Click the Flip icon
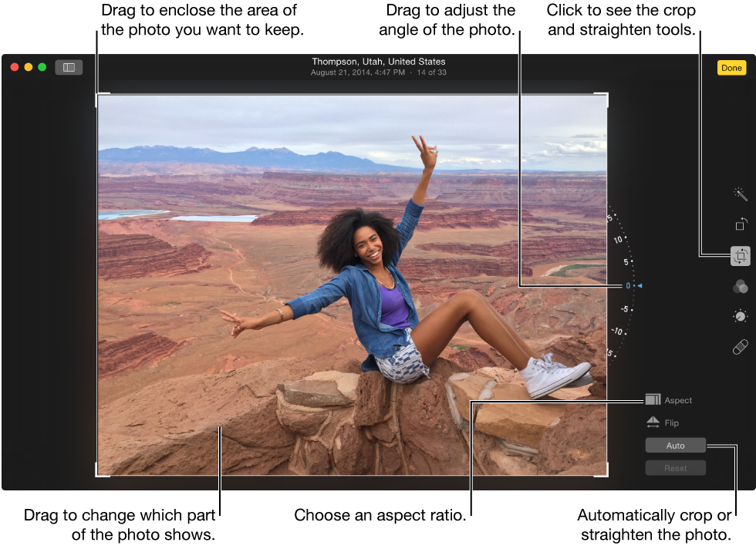This screenshot has height=549, width=756. coord(653,423)
